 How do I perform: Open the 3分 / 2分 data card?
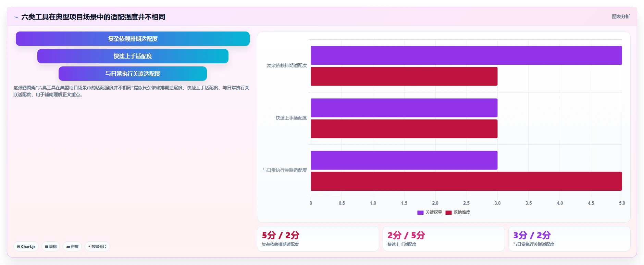point(569,239)
